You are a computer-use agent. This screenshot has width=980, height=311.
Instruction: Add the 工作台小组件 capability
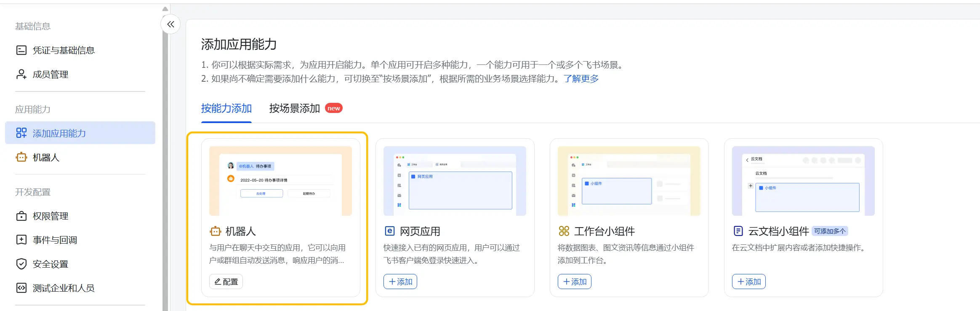(575, 282)
